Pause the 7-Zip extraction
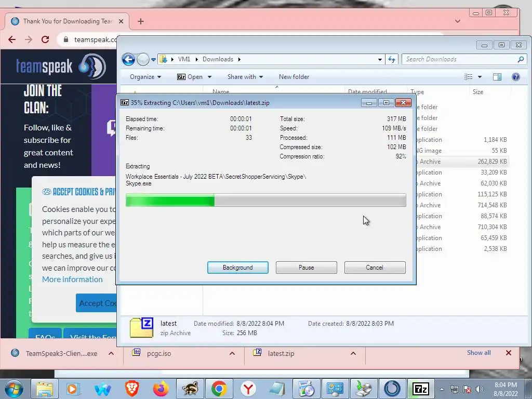Image resolution: width=532 pixels, height=399 pixels. 306,268
